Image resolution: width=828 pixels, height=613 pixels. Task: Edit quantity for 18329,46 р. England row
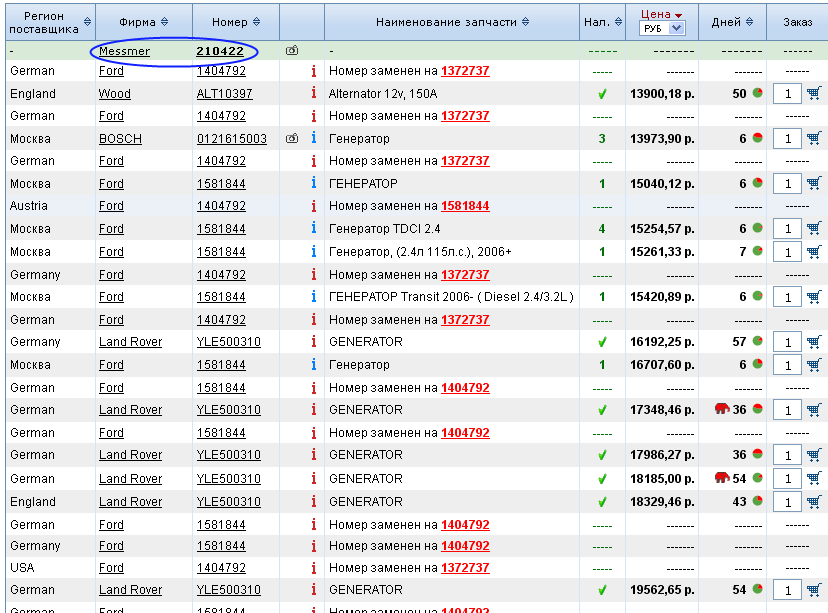[x=787, y=502]
